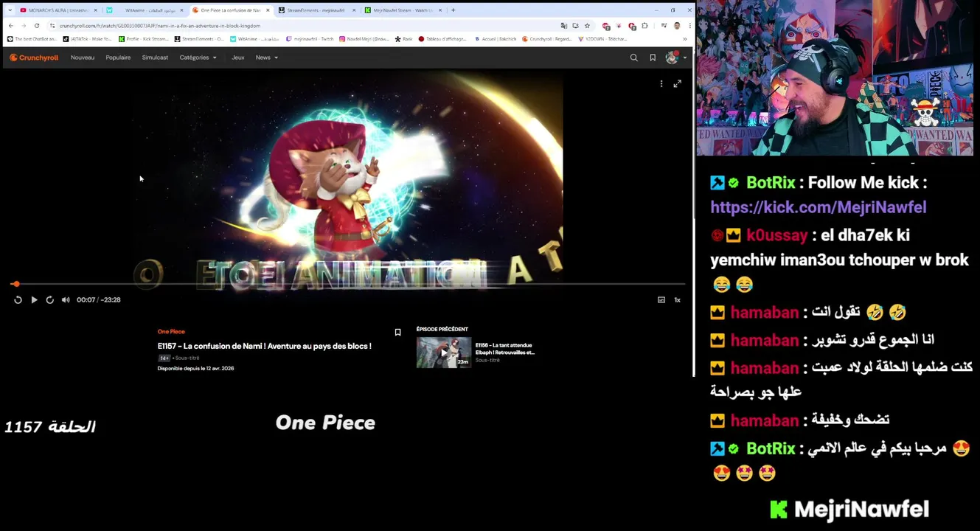Open playback speed 1x setting
The width and height of the screenshot is (980, 531).
pyautogui.click(x=677, y=299)
